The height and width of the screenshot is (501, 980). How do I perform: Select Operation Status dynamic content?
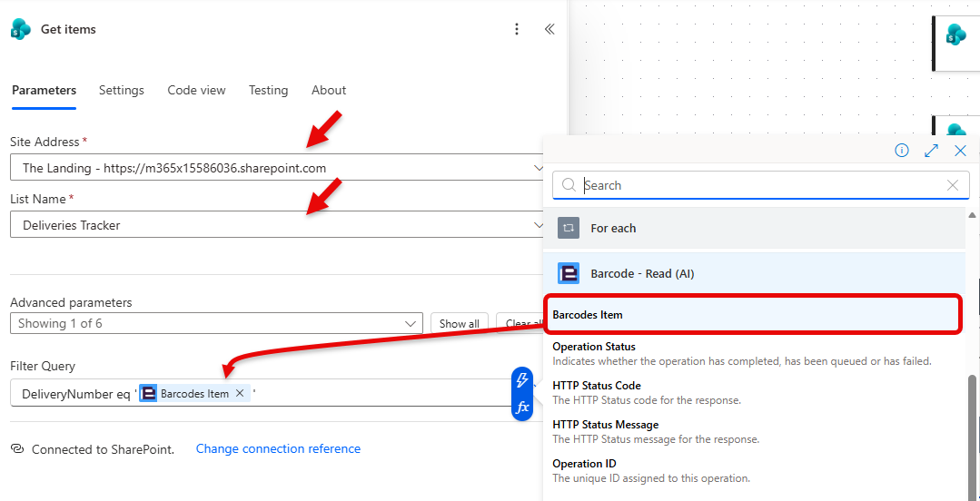755,353
